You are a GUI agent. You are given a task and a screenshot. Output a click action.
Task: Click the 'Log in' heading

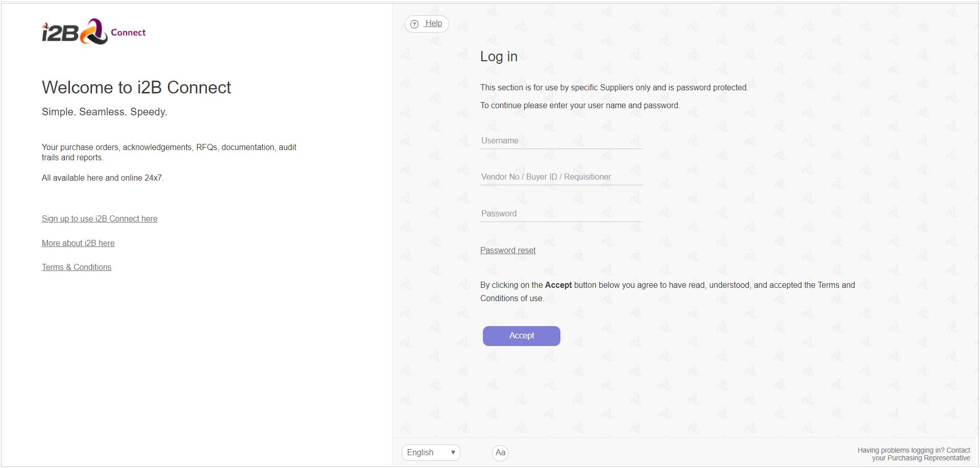point(499,57)
